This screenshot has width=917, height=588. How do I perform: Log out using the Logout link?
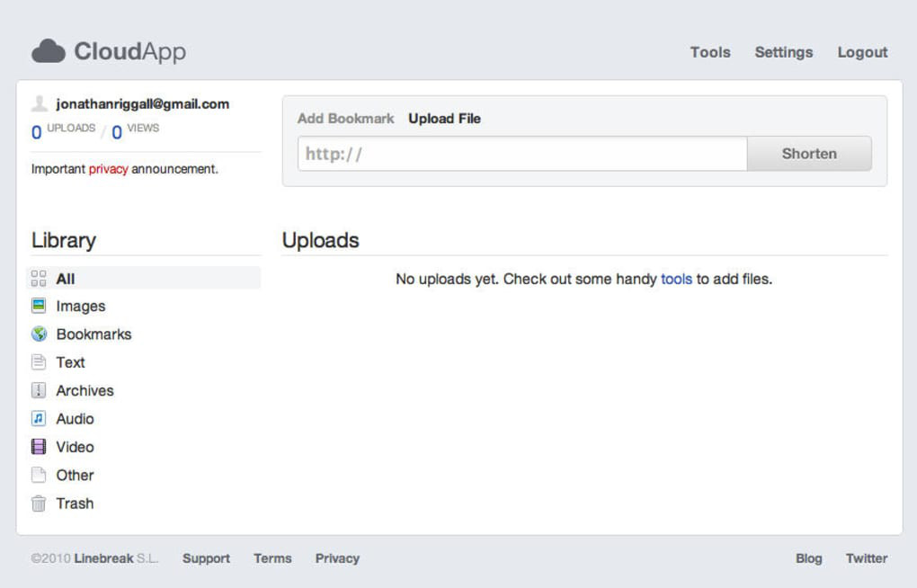click(862, 52)
